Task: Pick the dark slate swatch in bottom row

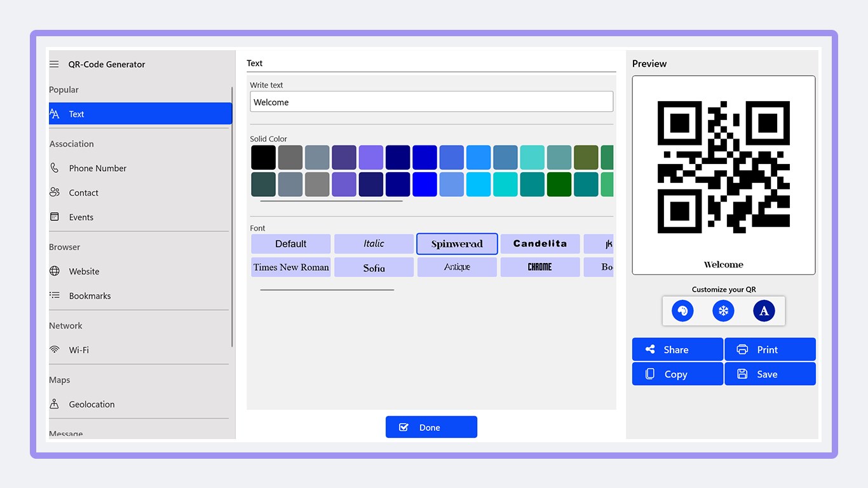Action: [x=264, y=184]
